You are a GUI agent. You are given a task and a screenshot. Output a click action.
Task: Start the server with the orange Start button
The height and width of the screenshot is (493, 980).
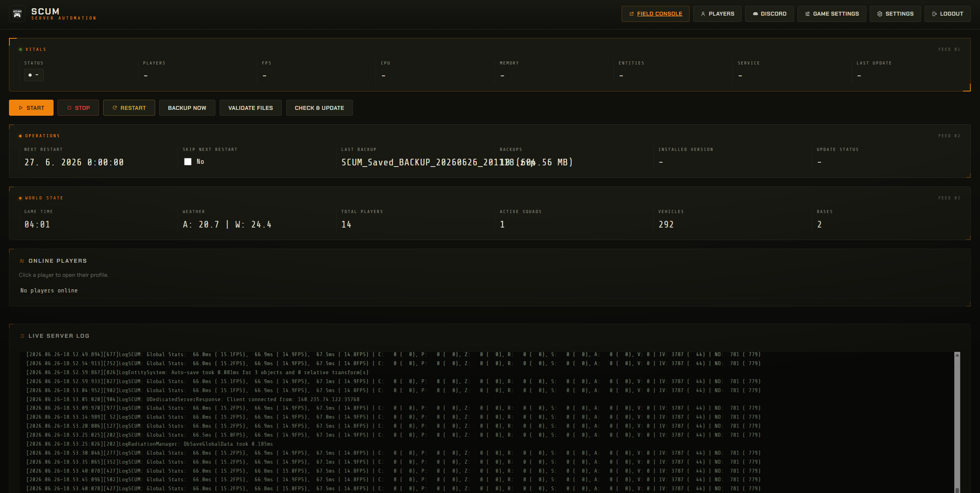point(31,108)
